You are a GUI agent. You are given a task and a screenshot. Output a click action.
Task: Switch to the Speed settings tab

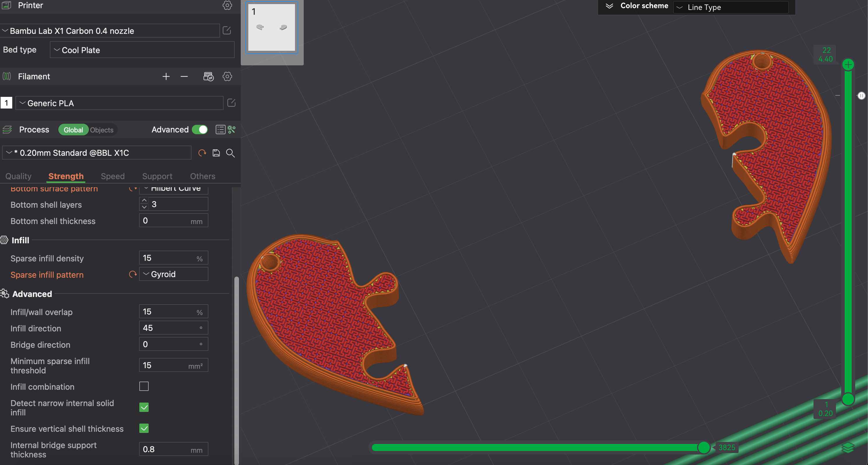click(x=113, y=176)
